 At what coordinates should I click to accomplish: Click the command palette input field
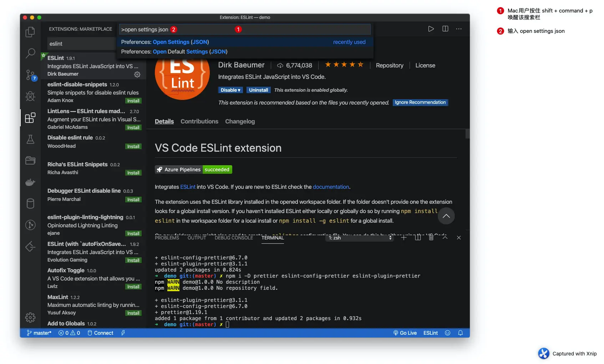pyautogui.click(x=245, y=29)
